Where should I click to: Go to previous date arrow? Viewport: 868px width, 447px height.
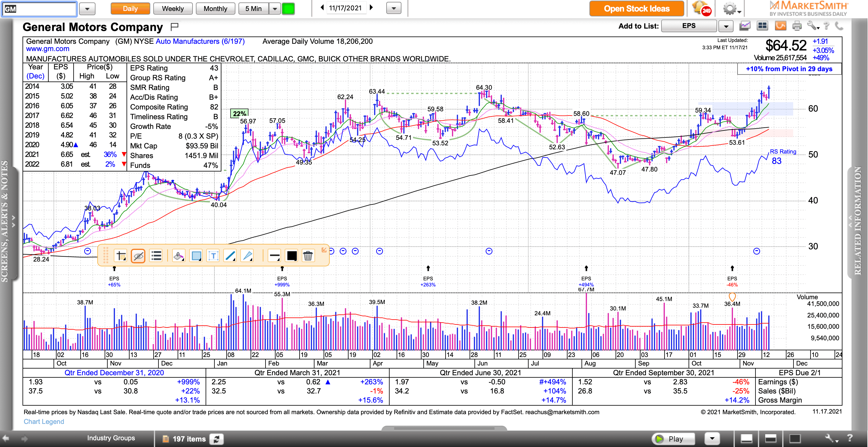pyautogui.click(x=322, y=7)
